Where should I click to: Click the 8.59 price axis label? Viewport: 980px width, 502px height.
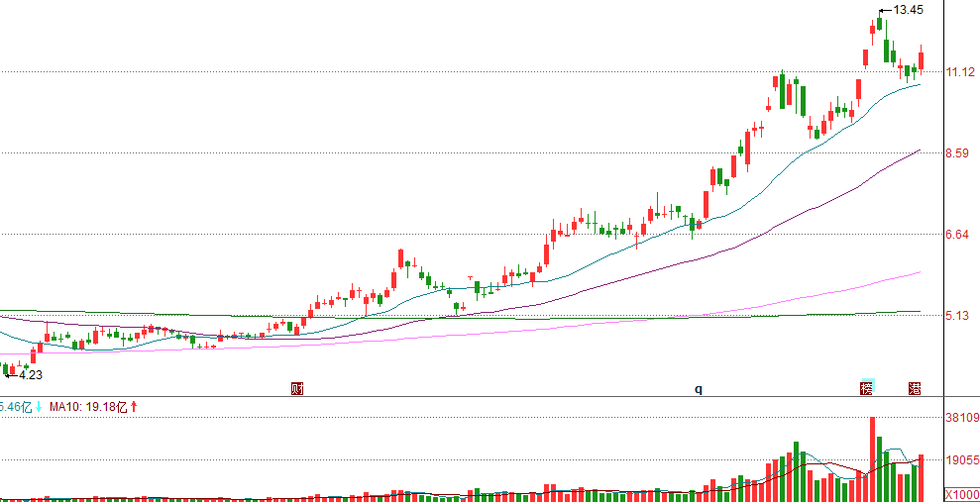(x=957, y=152)
